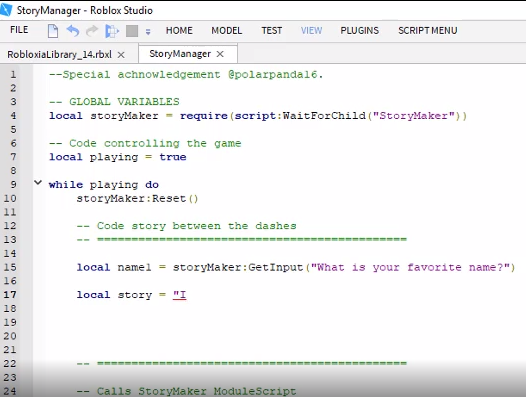Click the "StoryMaker" string on line 4
526x397 pixels.
[x=414, y=116]
